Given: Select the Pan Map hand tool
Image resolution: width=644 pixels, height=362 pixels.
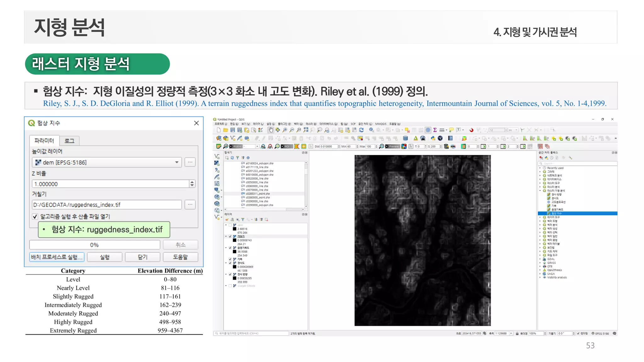Looking at the screenshot, I should click(271, 130).
